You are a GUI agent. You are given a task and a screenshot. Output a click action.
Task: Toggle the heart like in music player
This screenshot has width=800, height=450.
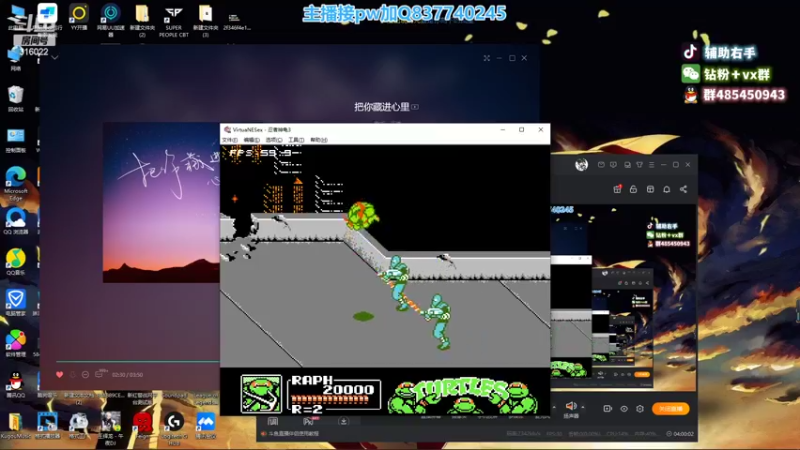59,374
